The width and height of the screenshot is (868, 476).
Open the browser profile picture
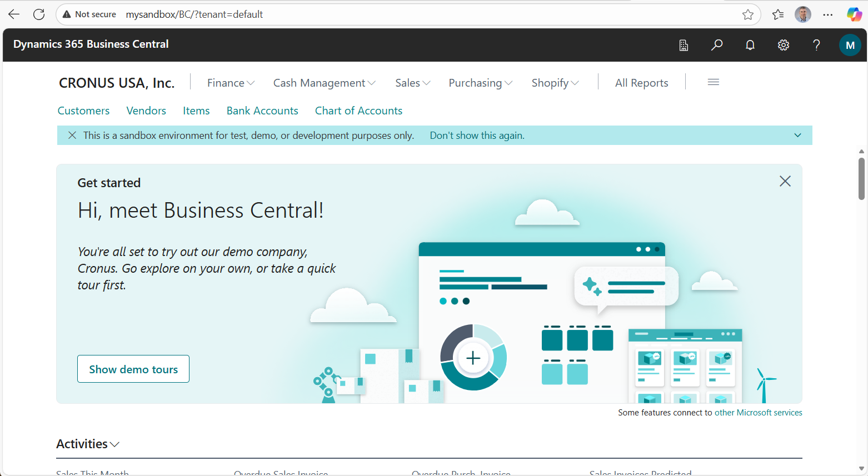click(x=803, y=14)
